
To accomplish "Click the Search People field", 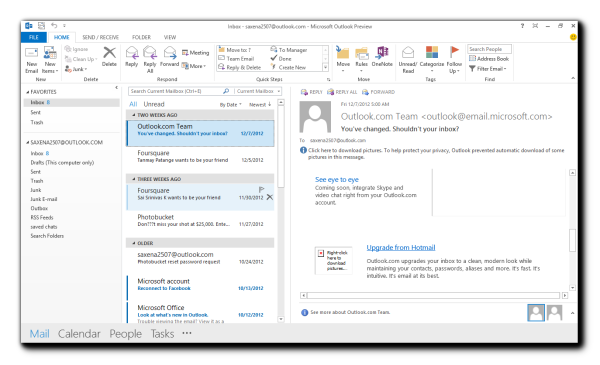I will [489, 49].
